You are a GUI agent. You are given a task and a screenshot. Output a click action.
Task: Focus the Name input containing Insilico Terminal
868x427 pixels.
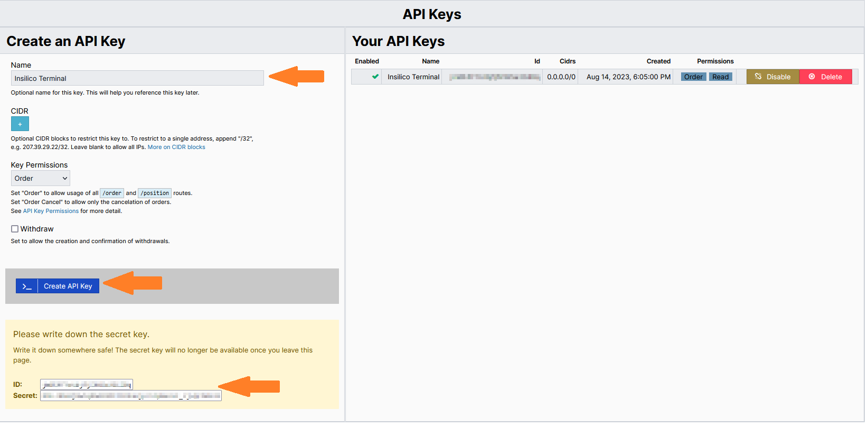[137, 78]
